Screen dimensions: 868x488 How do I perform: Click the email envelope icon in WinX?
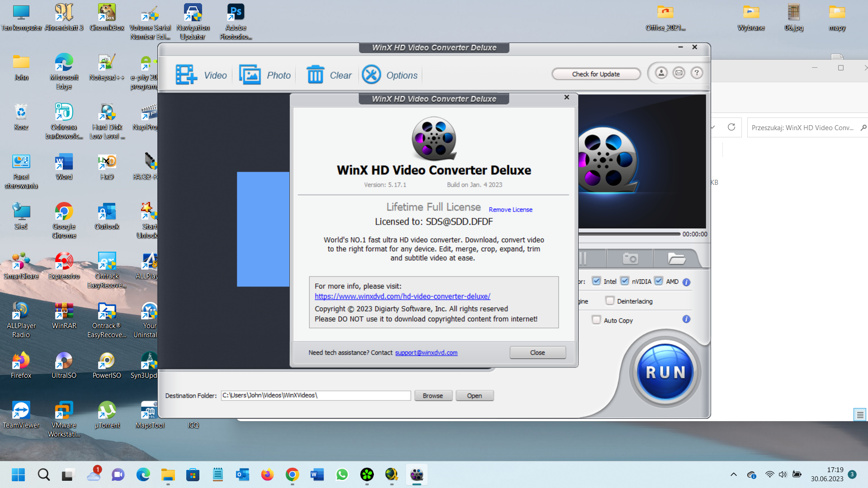[679, 73]
